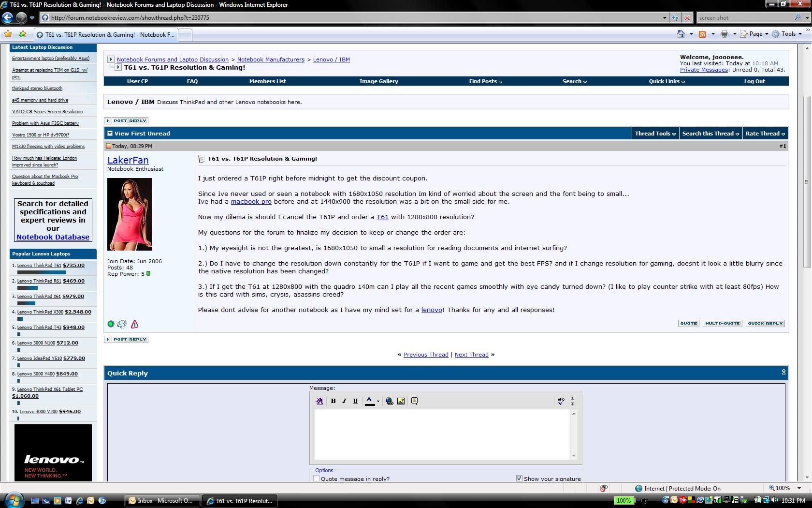Open Image Gallery
Viewport: 812px width, 508px height.
[378, 81]
